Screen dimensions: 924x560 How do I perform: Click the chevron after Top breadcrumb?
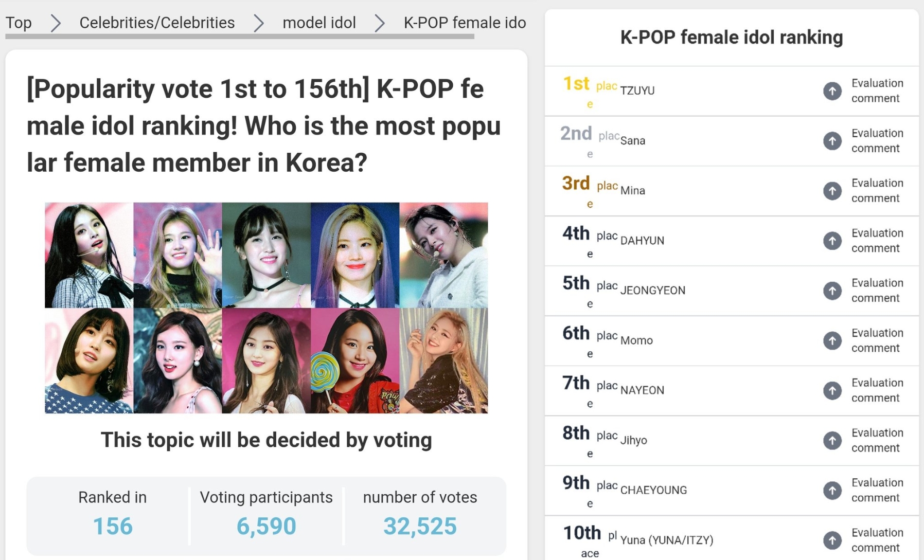point(56,23)
